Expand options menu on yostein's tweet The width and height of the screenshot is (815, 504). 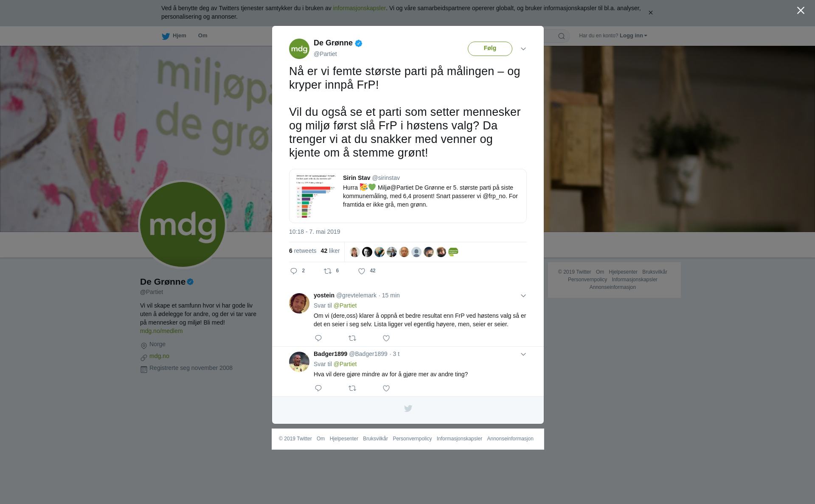pos(523,296)
